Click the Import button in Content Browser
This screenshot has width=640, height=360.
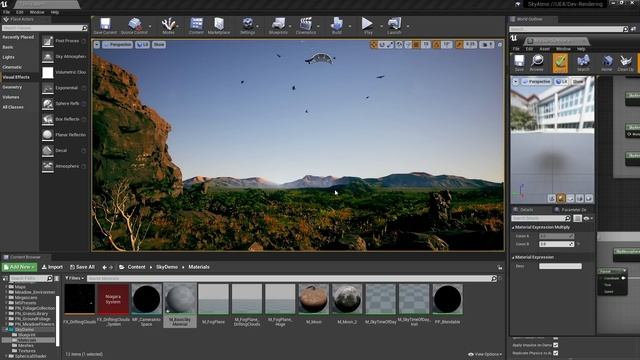pos(52,267)
